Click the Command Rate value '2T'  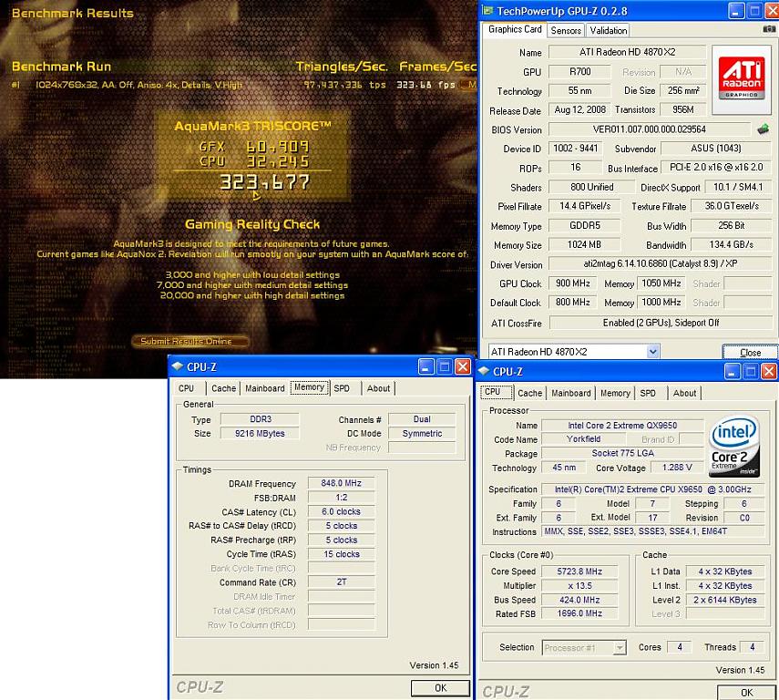(341, 582)
